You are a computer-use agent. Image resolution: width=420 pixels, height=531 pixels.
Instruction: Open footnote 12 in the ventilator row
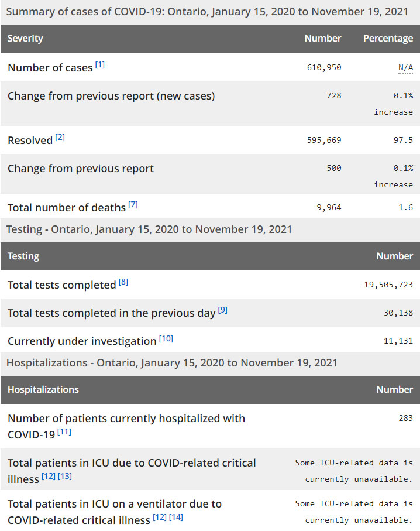[x=159, y=518]
